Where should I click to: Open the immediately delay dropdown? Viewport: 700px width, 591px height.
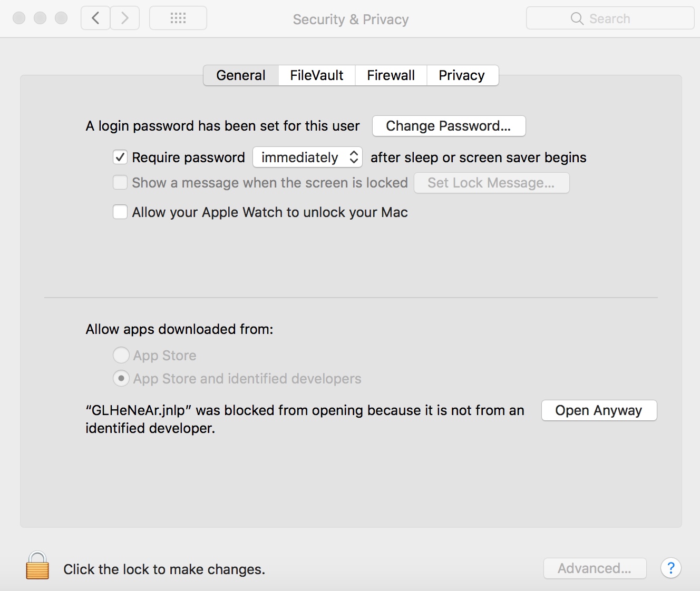pyautogui.click(x=307, y=157)
